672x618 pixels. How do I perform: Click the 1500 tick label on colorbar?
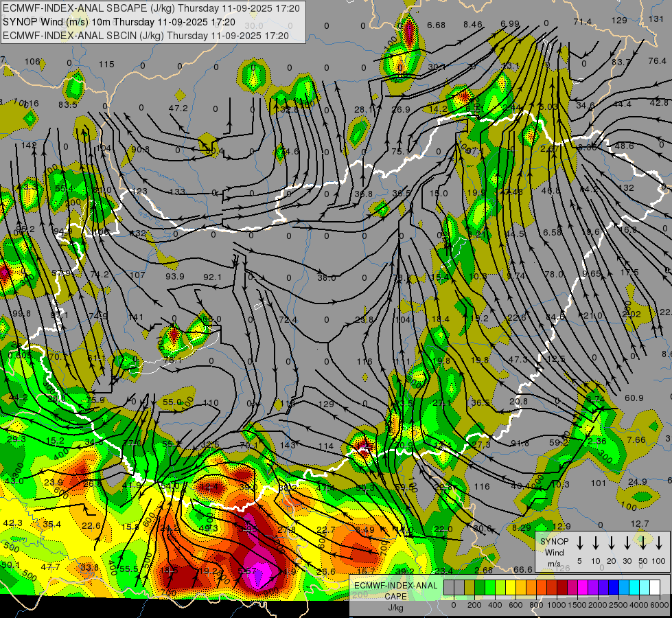coord(577,605)
